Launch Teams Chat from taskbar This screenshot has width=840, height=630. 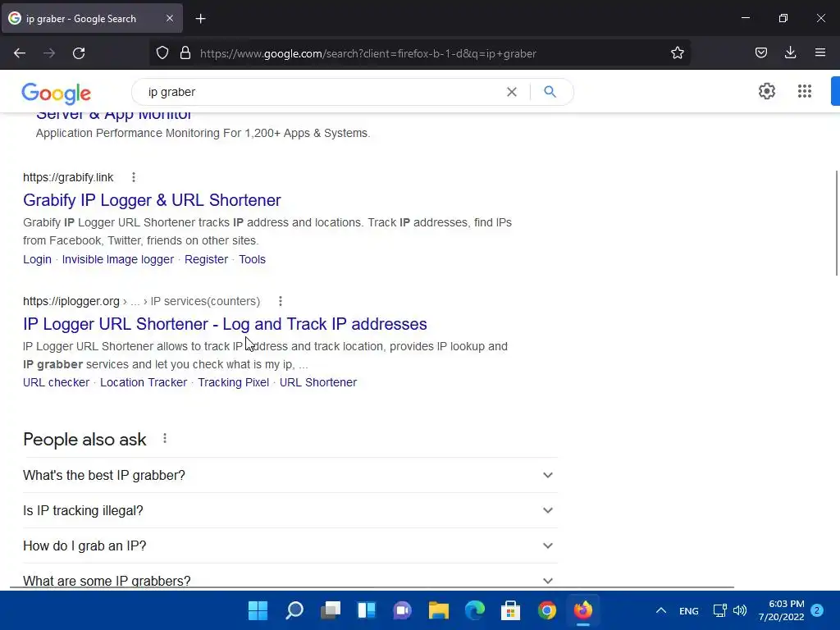click(x=402, y=610)
